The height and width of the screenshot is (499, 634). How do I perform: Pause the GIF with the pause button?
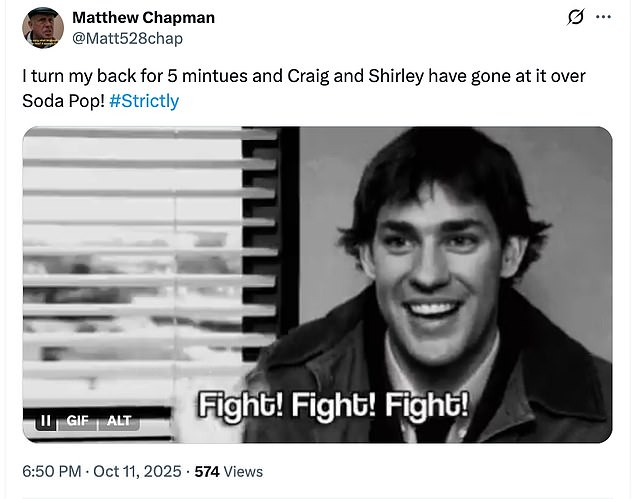click(x=45, y=421)
